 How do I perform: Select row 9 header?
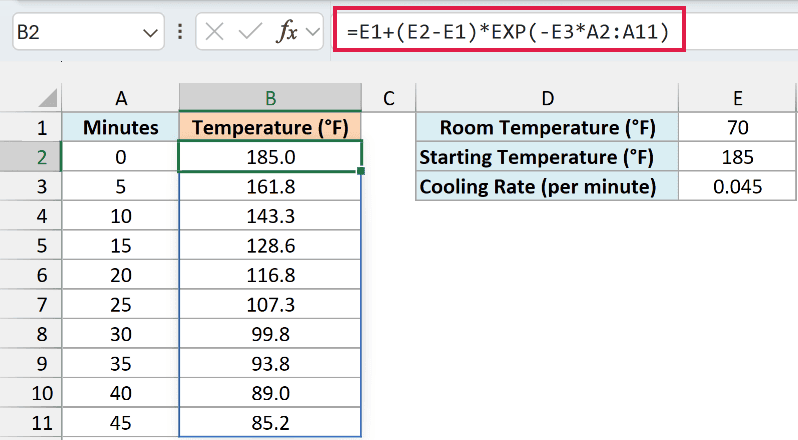pyautogui.click(x=31, y=364)
